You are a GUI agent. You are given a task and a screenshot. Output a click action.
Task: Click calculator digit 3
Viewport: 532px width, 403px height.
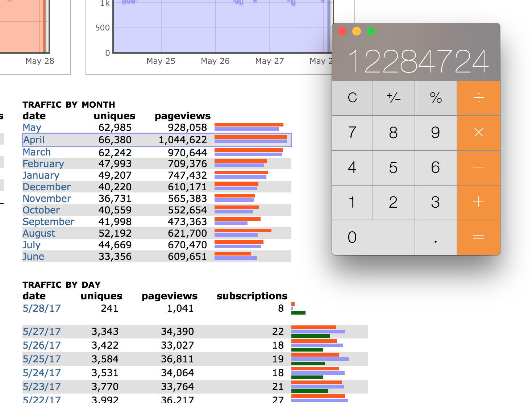436,202
